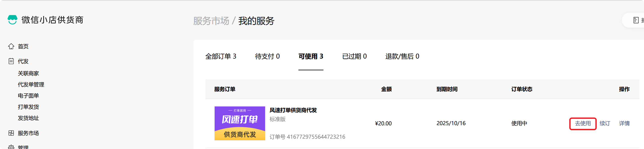Open 关联商家 submenu item
This screenshot has height=149, width=644.
pyautogui.click(x=28, y=73)
